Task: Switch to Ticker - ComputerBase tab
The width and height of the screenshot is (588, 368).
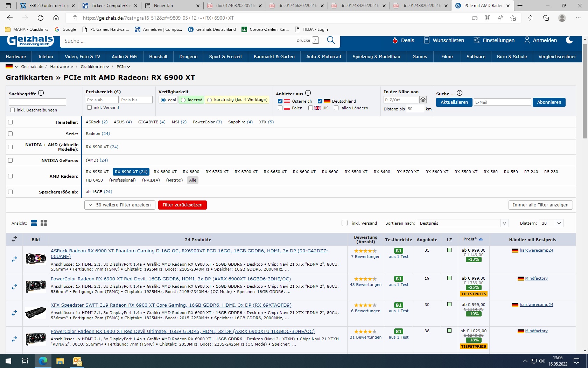Action: [x=110, y=6]
